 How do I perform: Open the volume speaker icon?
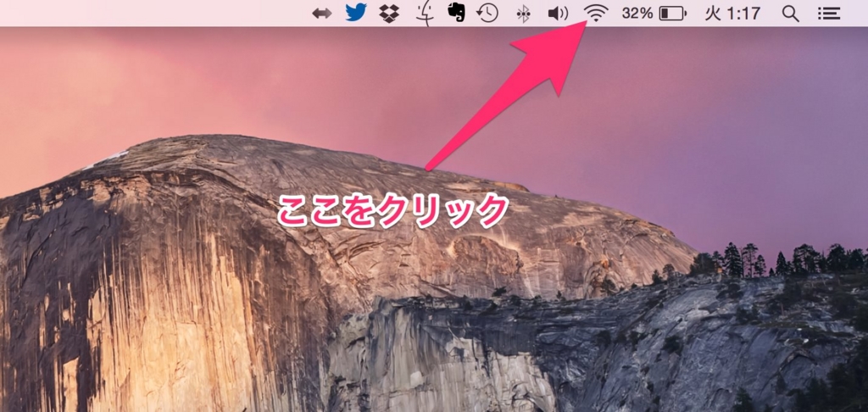click(558, 14)
